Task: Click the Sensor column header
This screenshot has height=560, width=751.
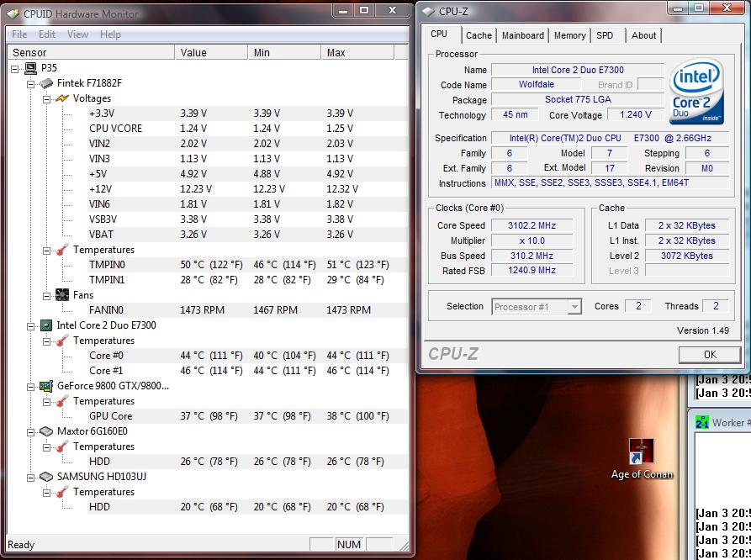Action: pyautogui.click(x=91, y=52)
